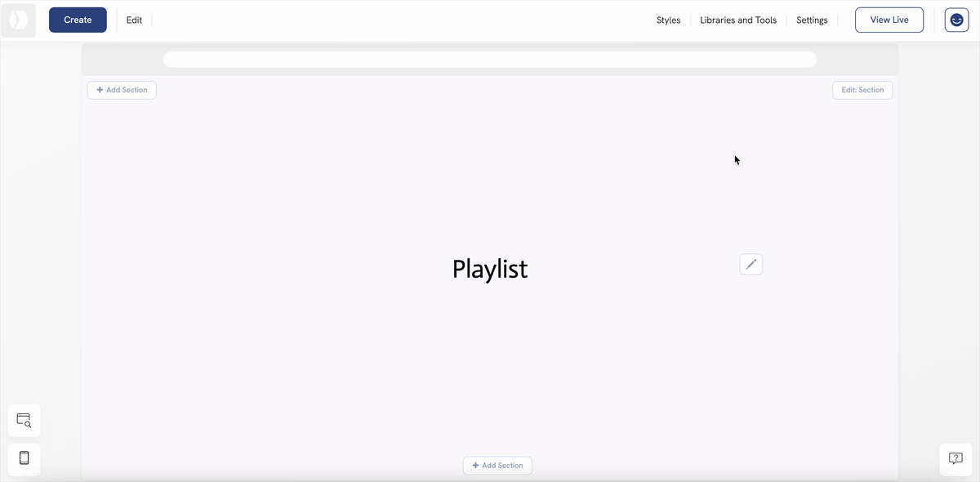The width and height of the screenshot is (980, 482).
Task: Open the Styles menu
Action: 668,20
